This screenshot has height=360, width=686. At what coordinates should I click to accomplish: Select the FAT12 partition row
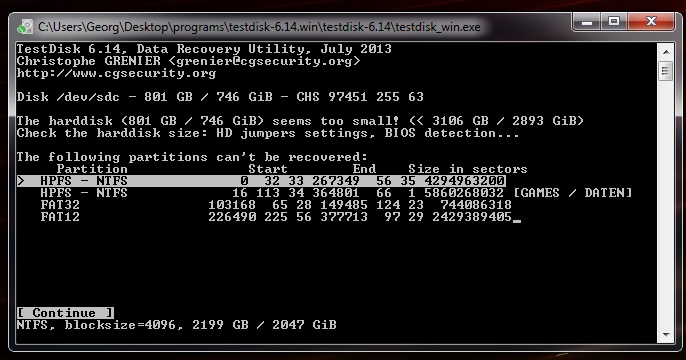click(276, 217)
